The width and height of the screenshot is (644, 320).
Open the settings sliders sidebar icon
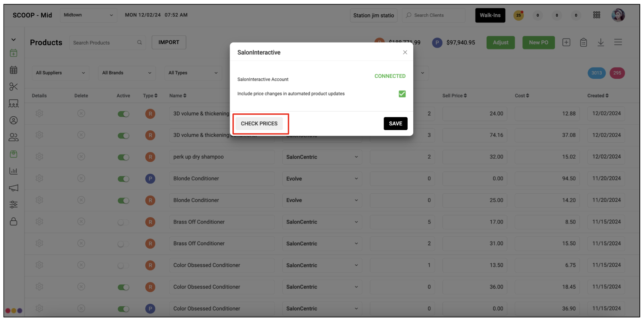click(13, 204)
